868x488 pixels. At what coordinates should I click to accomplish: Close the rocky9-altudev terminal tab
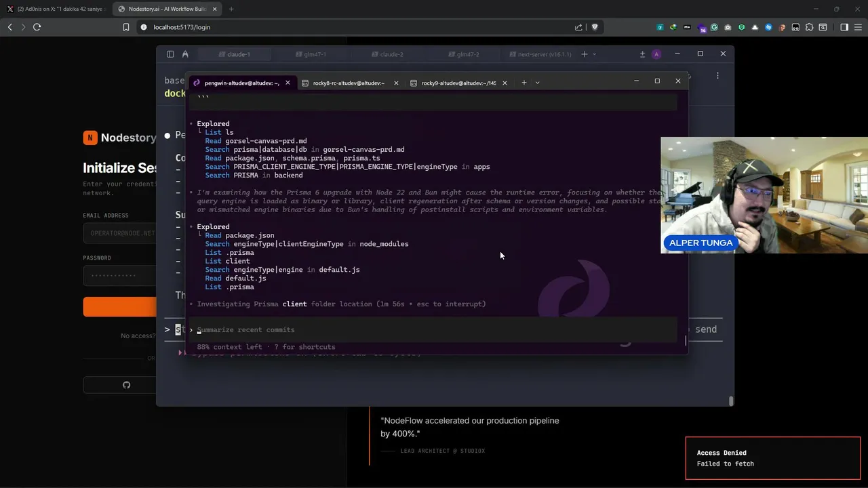(505, 83)
